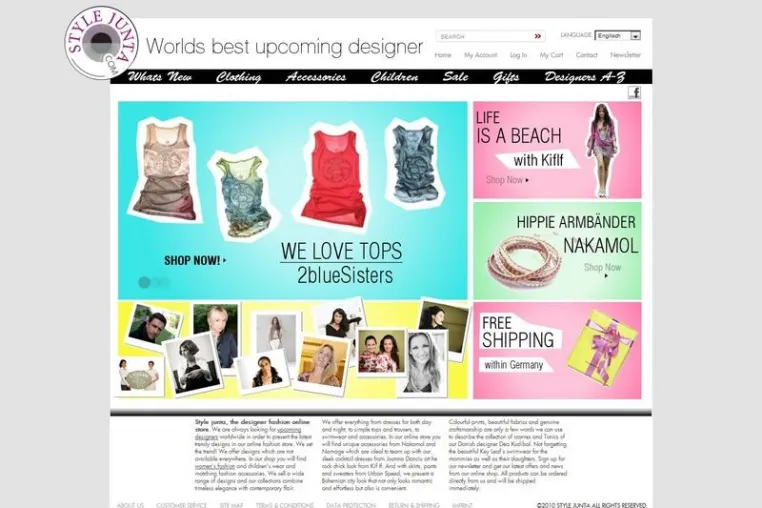
Task: Click the "women's fashion" text link
Action: pyautogui.click(x=215, y=466)
